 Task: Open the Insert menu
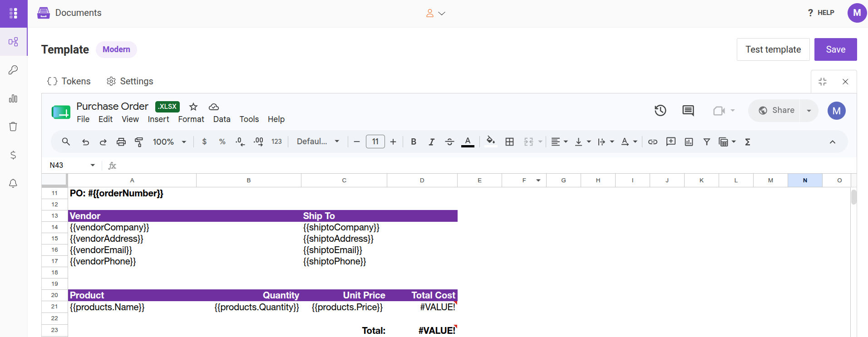click(158, 119)
